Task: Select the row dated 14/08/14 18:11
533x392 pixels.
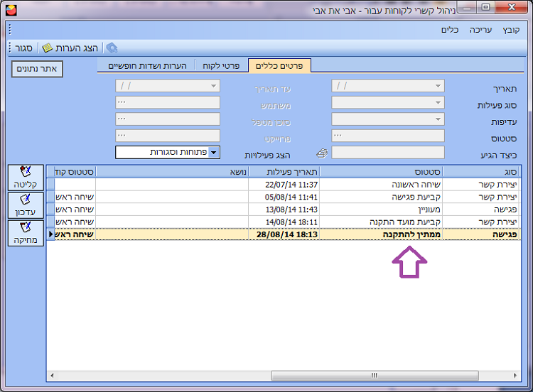Action: pyautogui.click(x=284, y=222)
